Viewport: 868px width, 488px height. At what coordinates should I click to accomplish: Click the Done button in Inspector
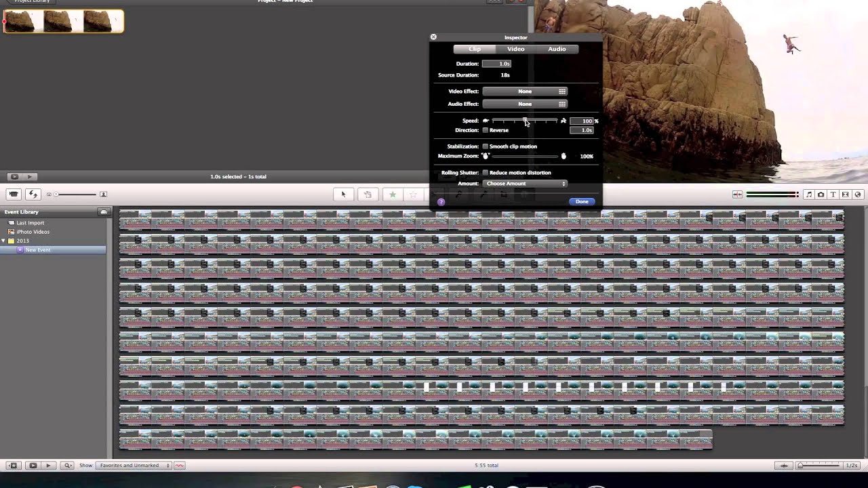coord(582,201)
